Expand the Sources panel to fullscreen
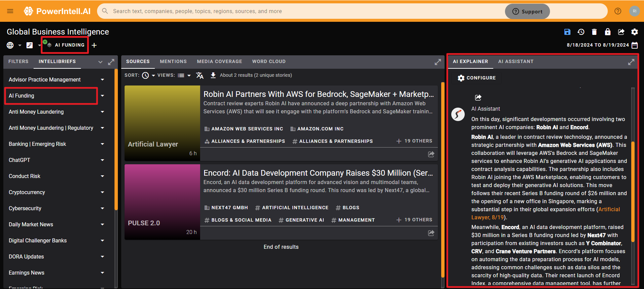This screenshot has height=289, width=644. point(438,62)
